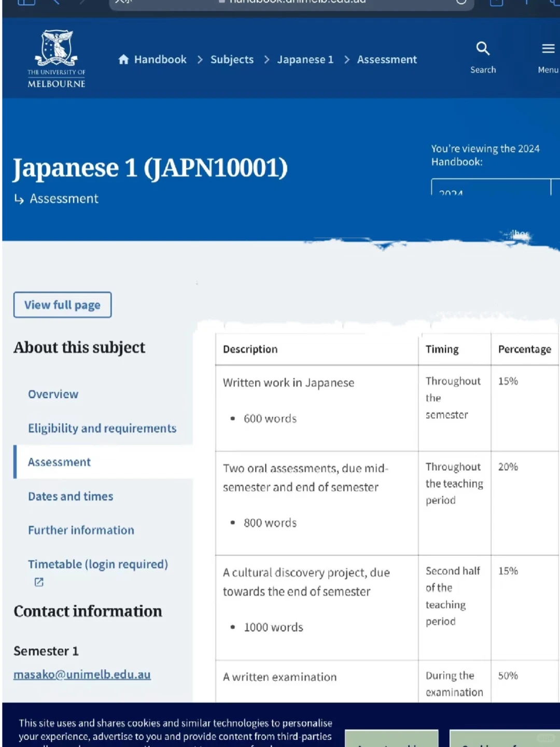Open Further information sidebar item
Viewport: 560px width, 747px height.
tap(81, 530)
